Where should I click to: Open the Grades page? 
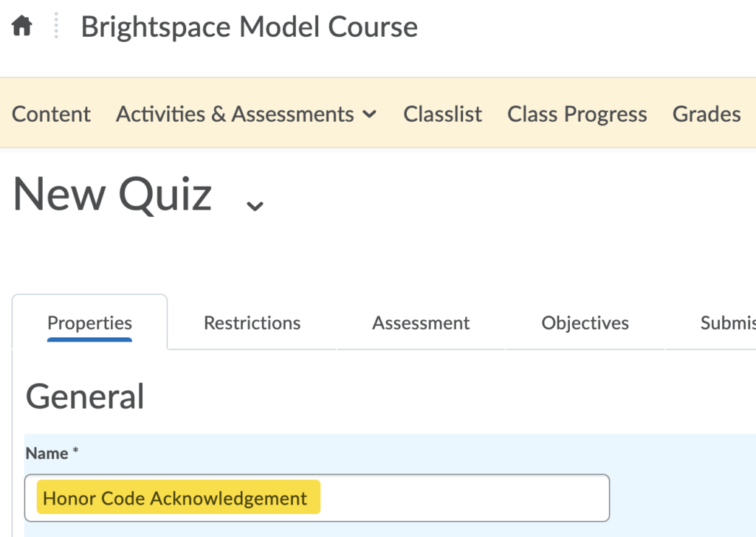[706, 114]
